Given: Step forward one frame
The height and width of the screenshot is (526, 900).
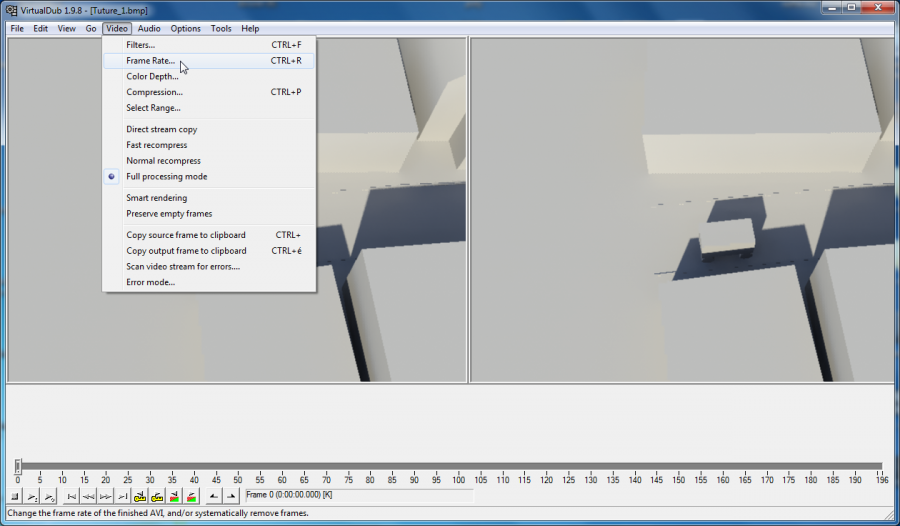Looking at the screenshot, I should coord(105,496).
